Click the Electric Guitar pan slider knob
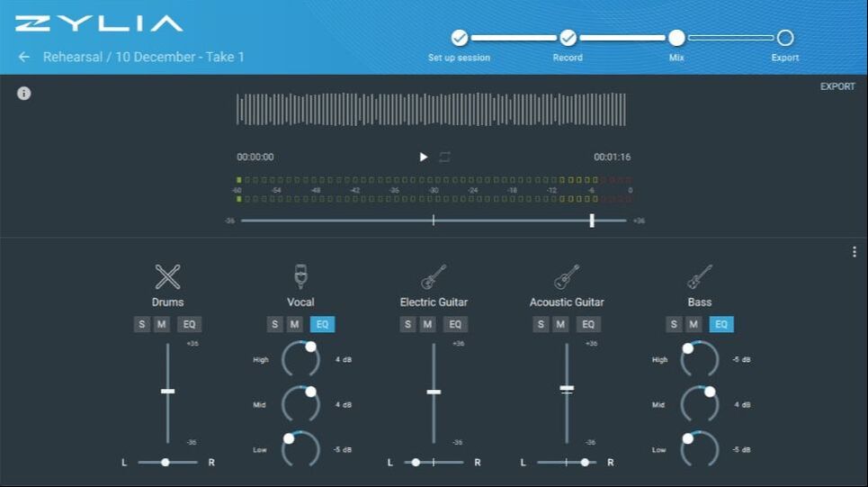This screenshot has width=868, height=487. [416, 462]
